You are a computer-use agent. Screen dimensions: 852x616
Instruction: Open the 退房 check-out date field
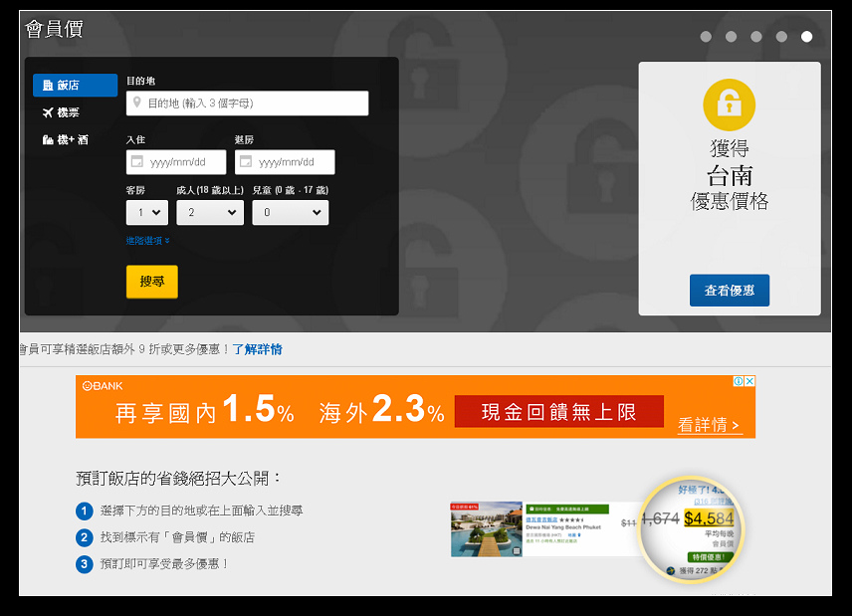coord(285,162)
